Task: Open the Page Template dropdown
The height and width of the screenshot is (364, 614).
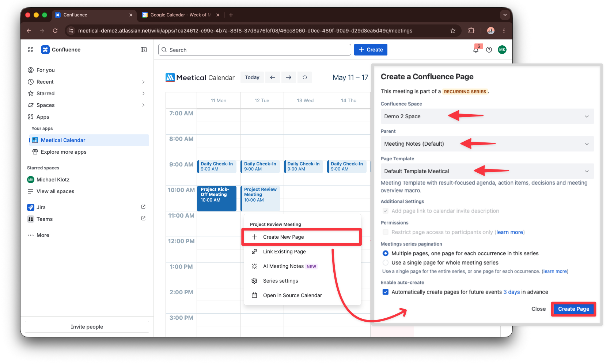Action: coord(487,171)
